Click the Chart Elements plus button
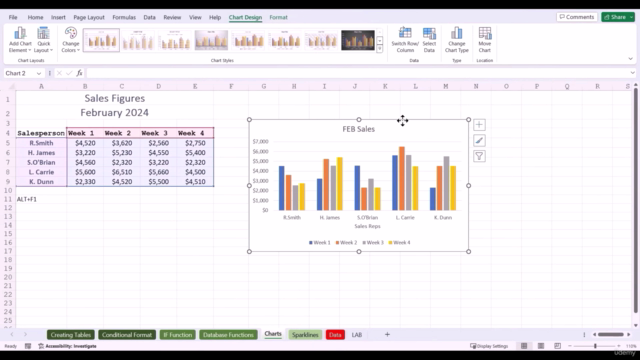Image resolution: width=640 pixels, height=360 pixels. [x=479, y=125]
